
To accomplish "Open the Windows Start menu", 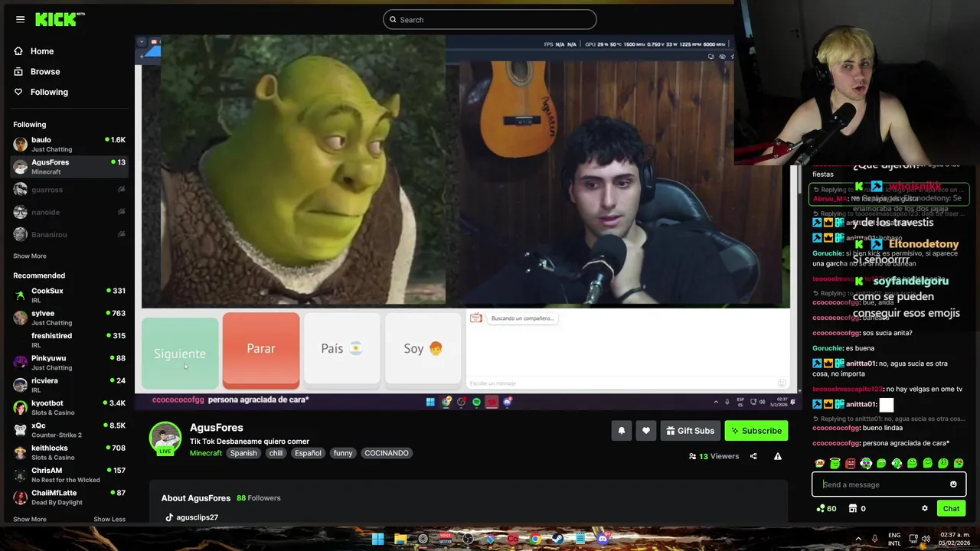I will (378, 539).
